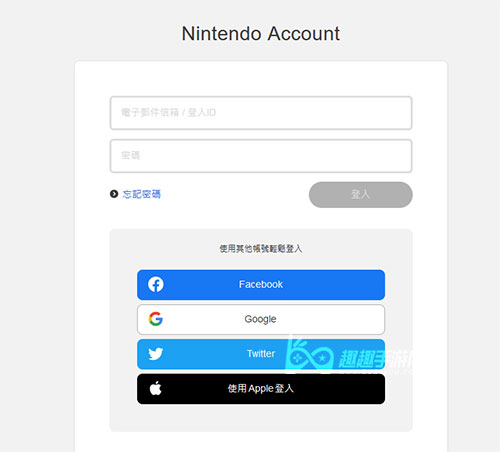Click the Facebook text label

261,284
